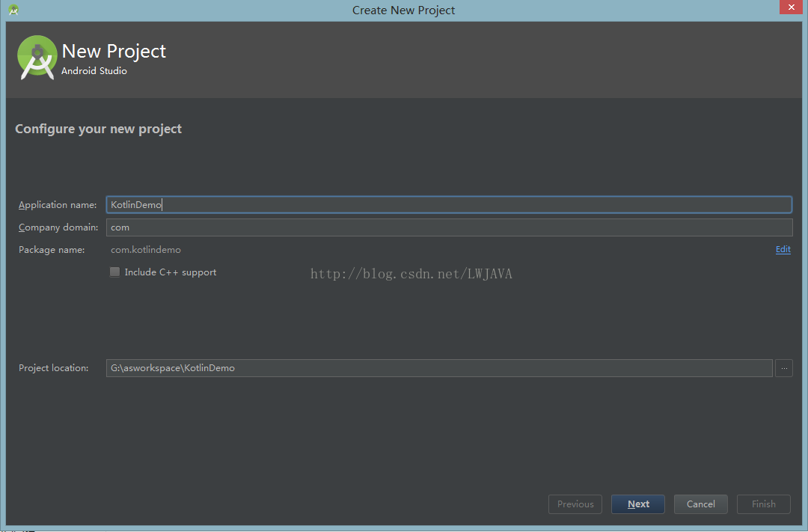Image resolution: width=808 pixels, height=532 pixels.
Task: Click the "Company domain:" label
Action: point(58,227)
